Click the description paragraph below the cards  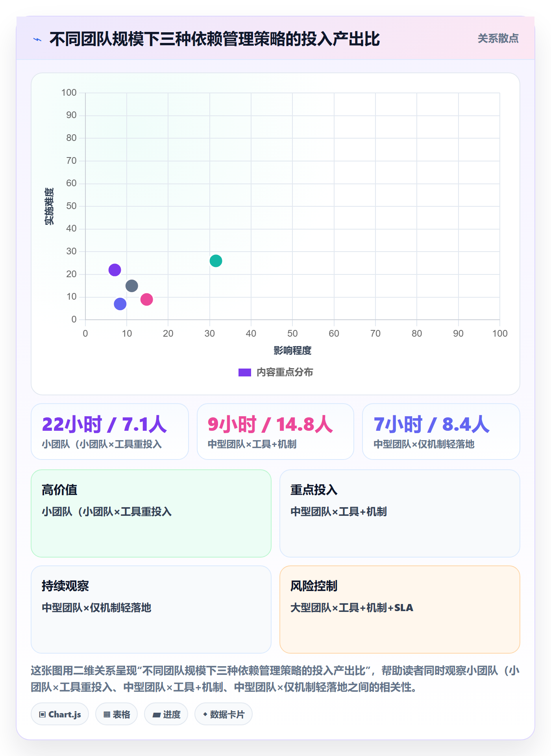tap(275, 679)
